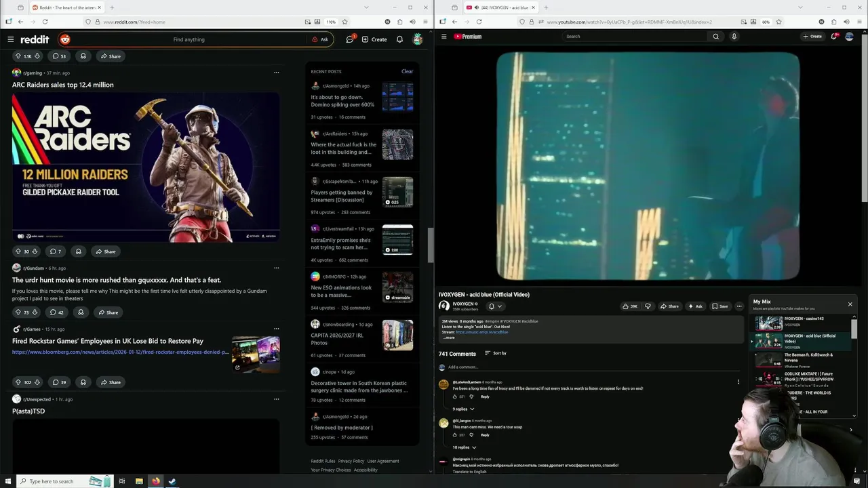Share the ARC Raiders sales post
The height and width of the screenshot is (488, 868).
tap(106, 251)
